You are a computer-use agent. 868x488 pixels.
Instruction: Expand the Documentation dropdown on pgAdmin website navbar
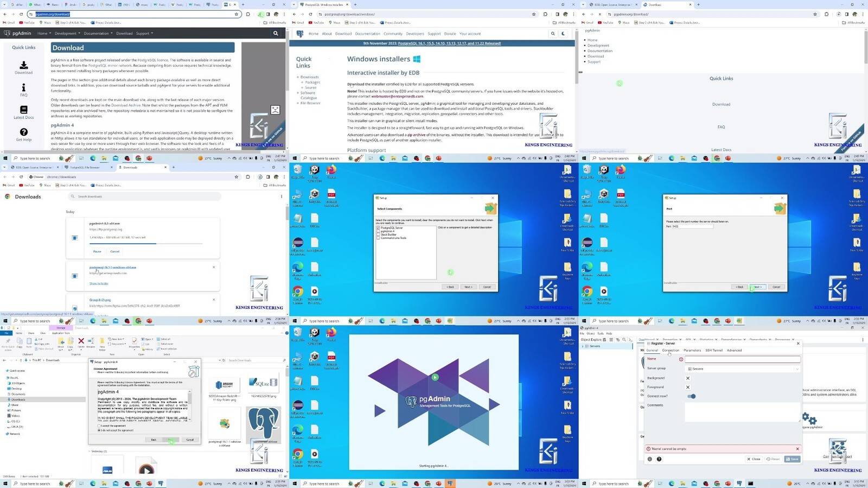98,34
